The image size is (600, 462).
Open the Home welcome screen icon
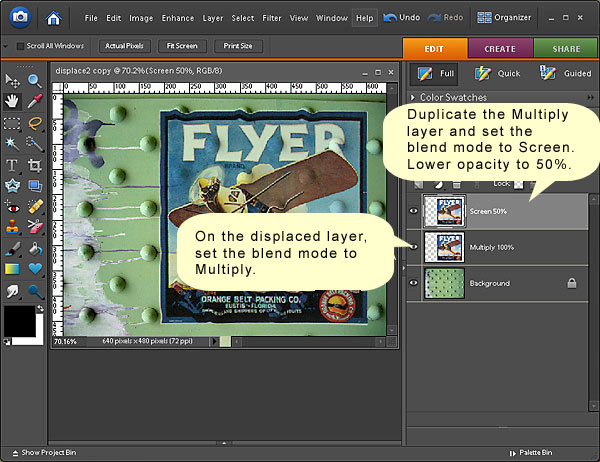[53, 18]
